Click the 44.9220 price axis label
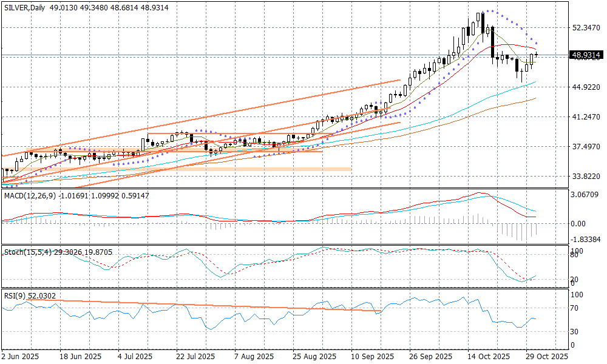Viewport: 607px width, 364px height. [586, 87]
